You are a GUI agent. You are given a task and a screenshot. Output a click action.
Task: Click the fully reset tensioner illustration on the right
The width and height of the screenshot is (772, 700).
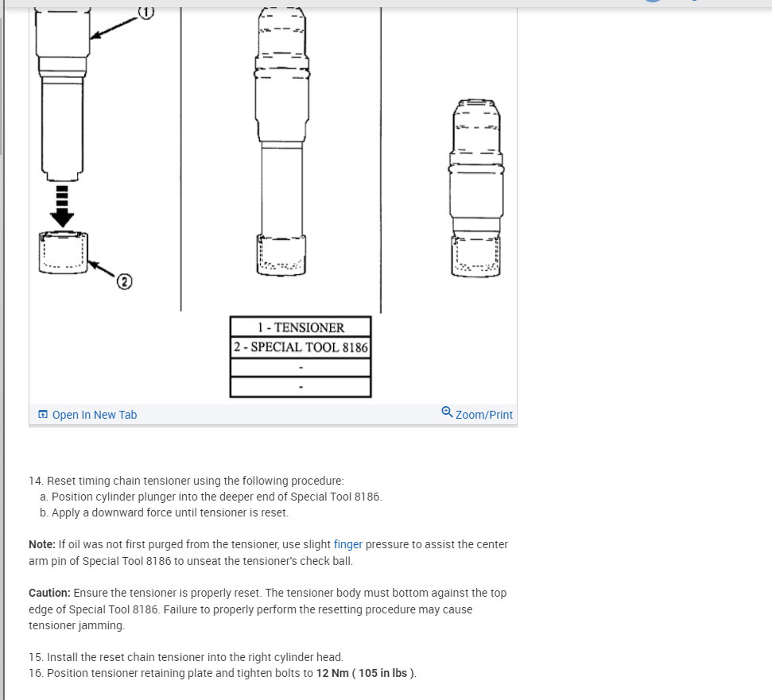476,188
